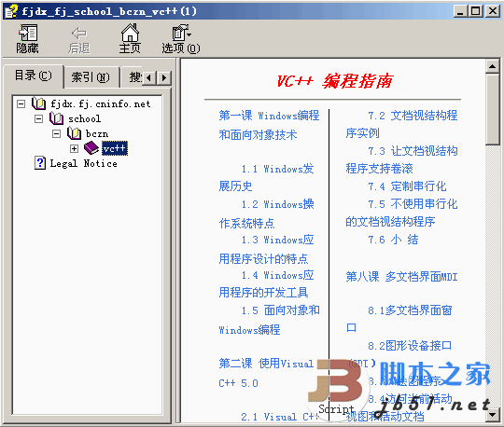504x427 pixels.
Task: Click the tab strip right scroll arrow
Action: coord(164,77)
